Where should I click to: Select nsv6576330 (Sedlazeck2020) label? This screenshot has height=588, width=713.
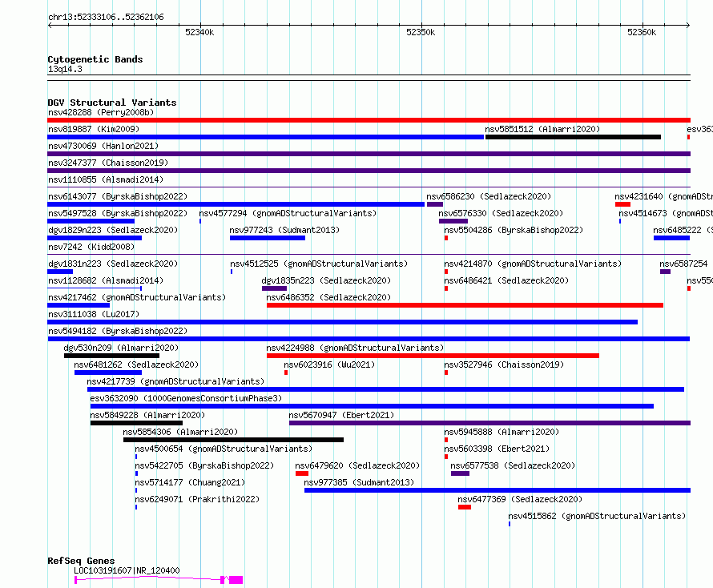click(x=501, y=213)
